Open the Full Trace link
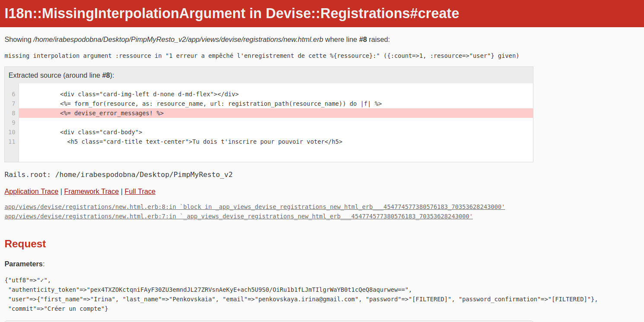The height and width of the screenshot is (322, 644). click(140, 191)
